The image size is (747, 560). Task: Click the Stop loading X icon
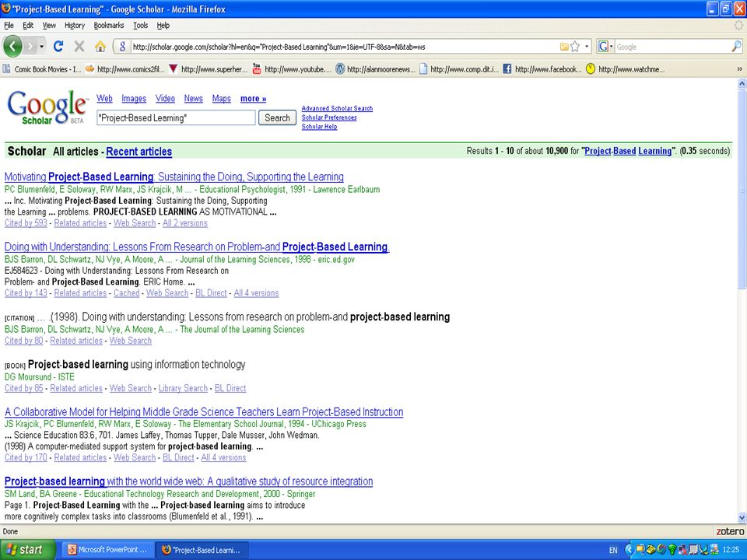pyautogui.click(x=79, y=46)
